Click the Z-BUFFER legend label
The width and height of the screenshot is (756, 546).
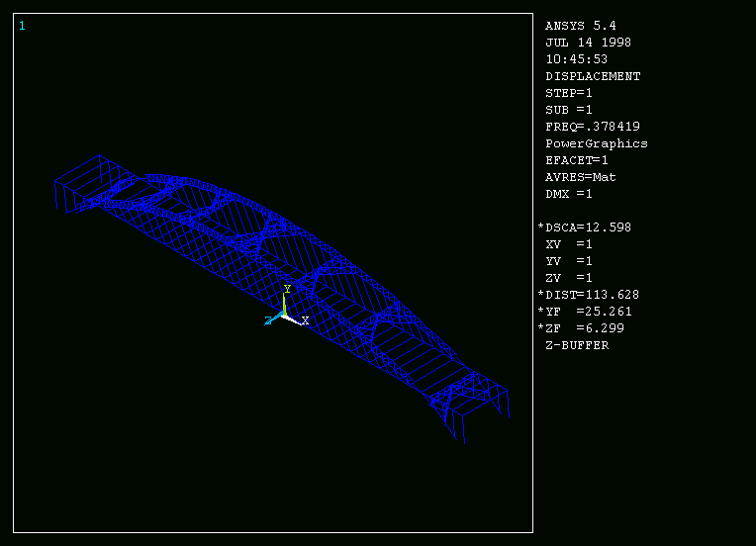coord(577,345)
